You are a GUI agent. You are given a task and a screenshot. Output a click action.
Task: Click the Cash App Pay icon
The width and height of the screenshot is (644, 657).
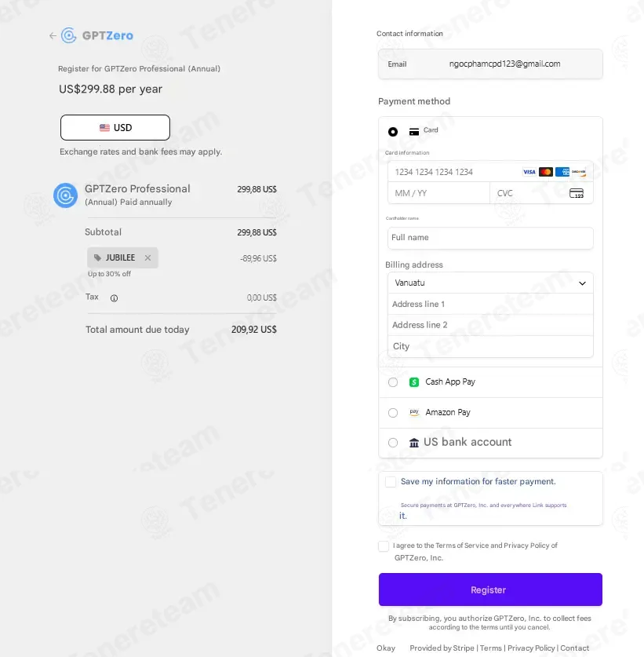414,382
